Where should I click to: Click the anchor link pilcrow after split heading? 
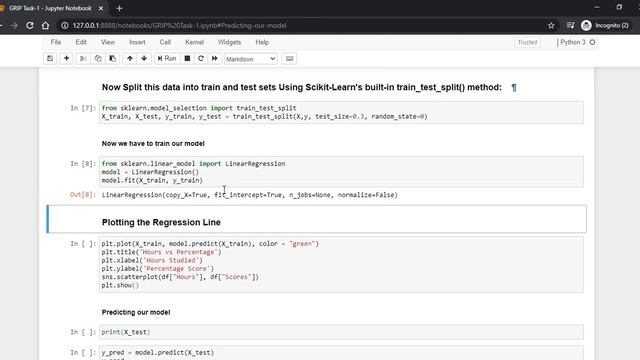click(x=514, y=87)
